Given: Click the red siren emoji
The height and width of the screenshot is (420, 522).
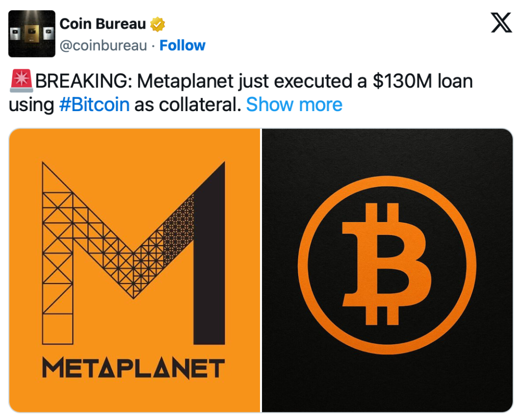Looking at the screenshot, I should pyautogui.click(x=21, y=82).
